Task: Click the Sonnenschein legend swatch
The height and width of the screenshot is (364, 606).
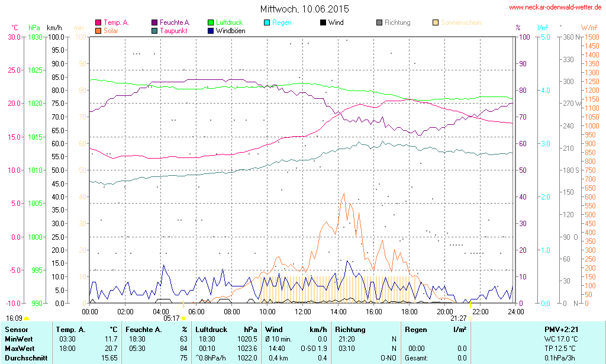Action: (436, 23)
